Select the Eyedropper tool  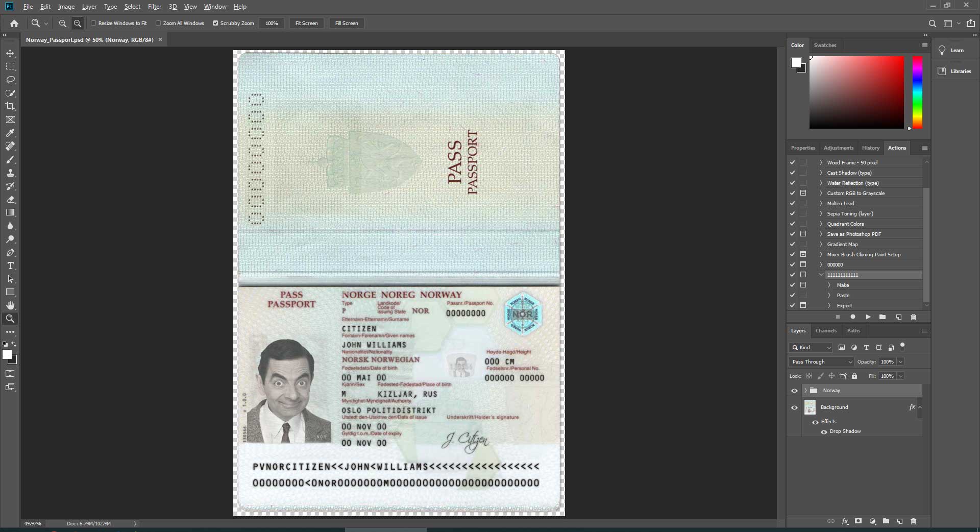10,133
